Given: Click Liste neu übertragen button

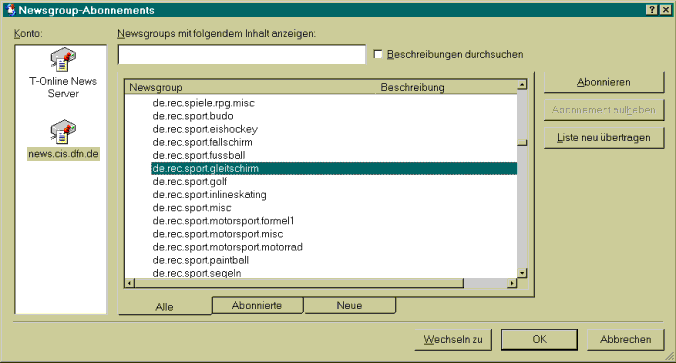Looking at the screenshot, I should tap(604, 138).
